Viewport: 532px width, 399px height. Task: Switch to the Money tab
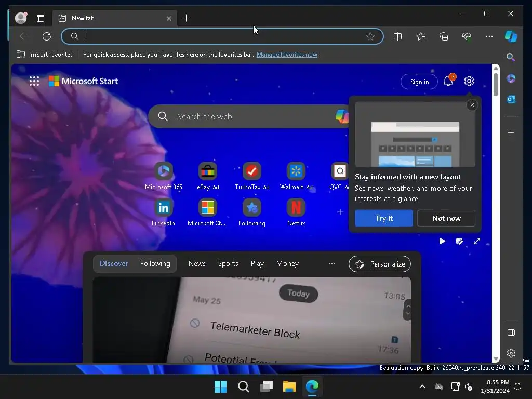(x=287, y=263)
